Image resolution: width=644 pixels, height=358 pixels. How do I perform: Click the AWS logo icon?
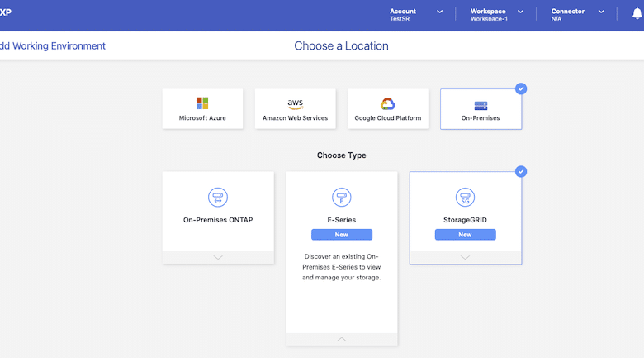click(295, 104)
